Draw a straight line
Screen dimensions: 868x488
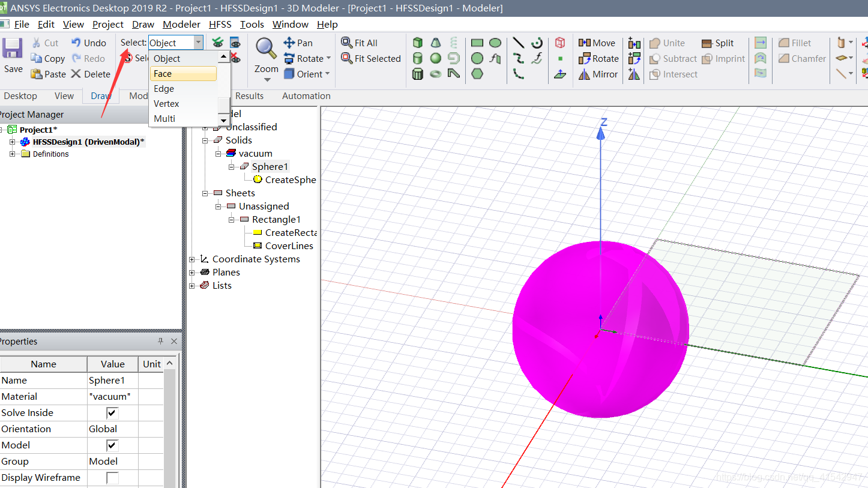(519, 43)
